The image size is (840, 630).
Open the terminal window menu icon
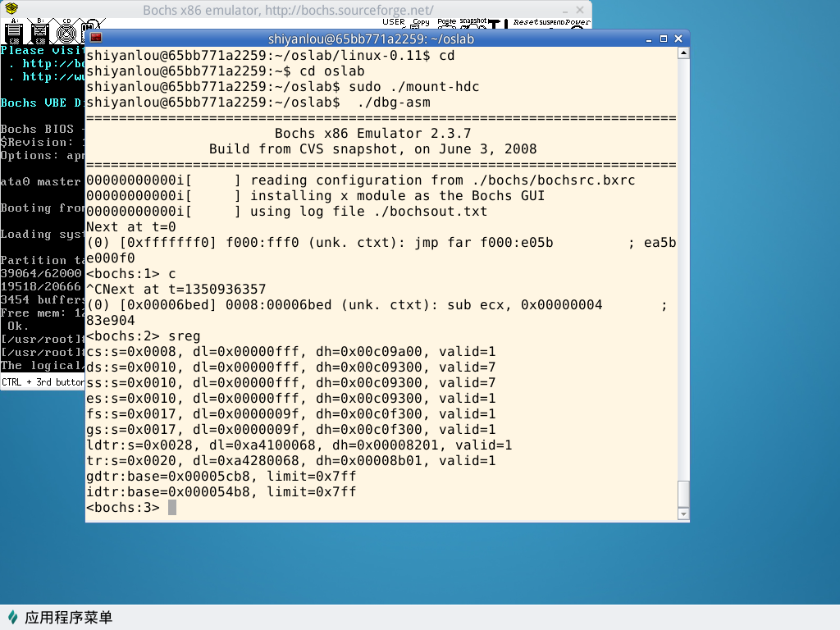[96, 39]
